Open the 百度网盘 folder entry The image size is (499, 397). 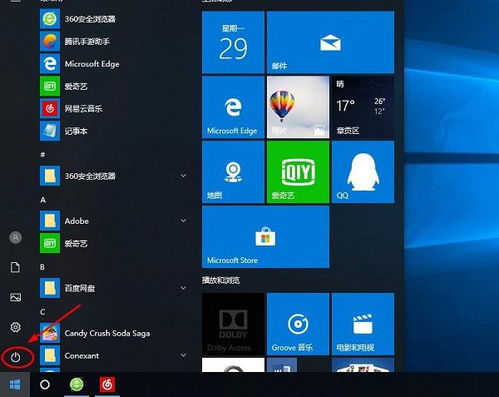tap(113, 288)
